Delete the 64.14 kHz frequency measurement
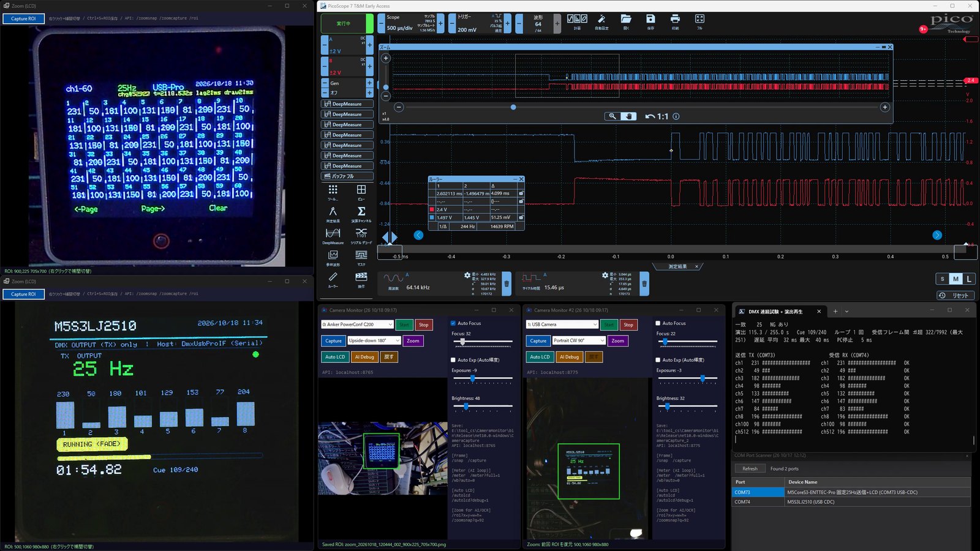The image size is (980, 551). pyautogui.click(x=507, y=283)
